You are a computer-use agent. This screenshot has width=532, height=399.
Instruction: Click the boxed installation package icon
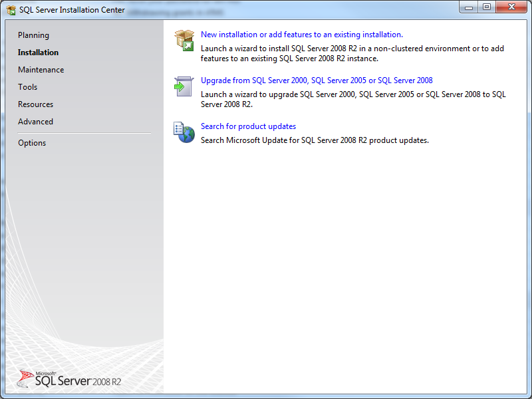pyautogui.click(x=184, y=39)
